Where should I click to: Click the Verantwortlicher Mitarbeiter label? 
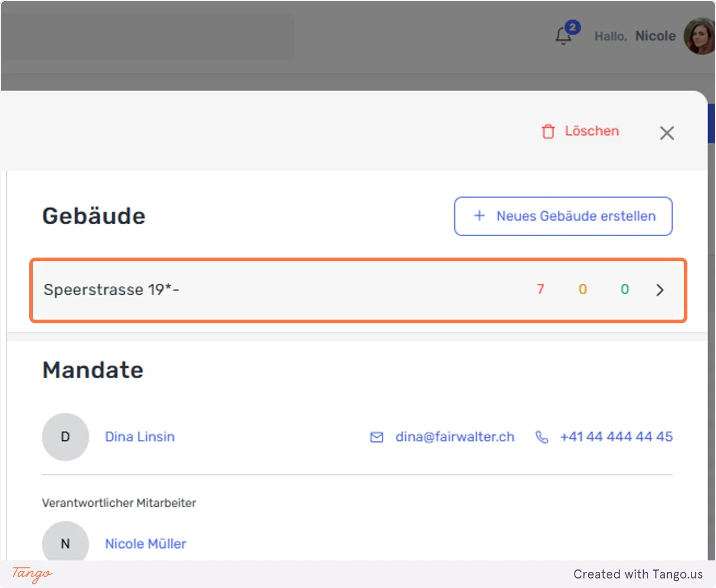click(x=119, y=503)
